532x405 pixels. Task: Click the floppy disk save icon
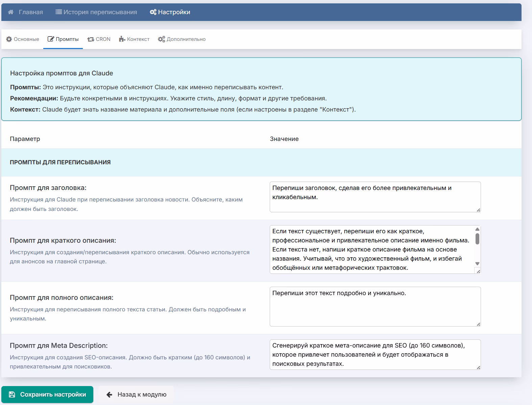pyautogui.click(x=12, y=395)
